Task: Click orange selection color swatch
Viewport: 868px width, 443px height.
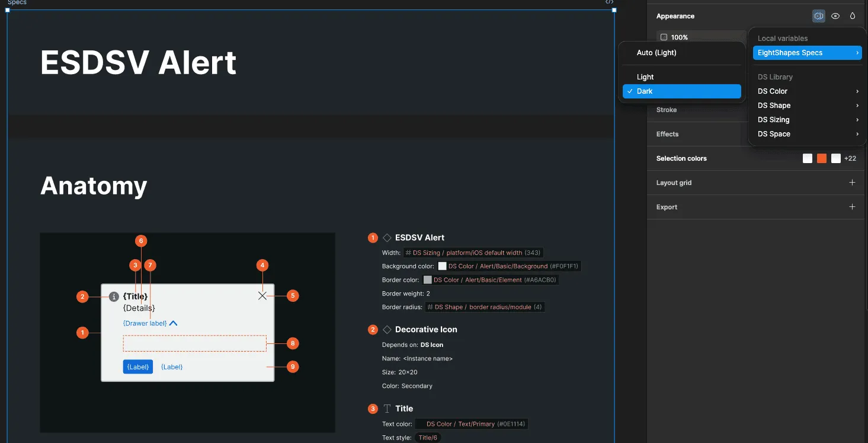Action: point(822,158)
